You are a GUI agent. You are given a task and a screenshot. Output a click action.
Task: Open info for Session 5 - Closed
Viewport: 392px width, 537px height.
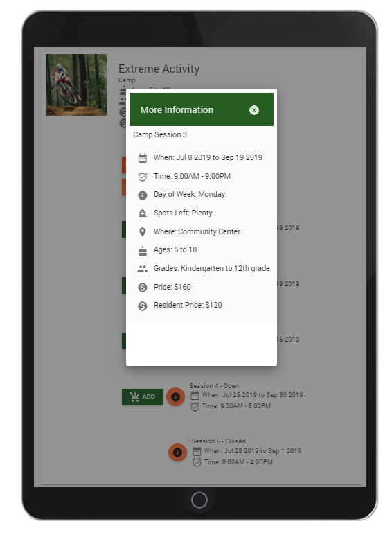click(x=177, y=452)
